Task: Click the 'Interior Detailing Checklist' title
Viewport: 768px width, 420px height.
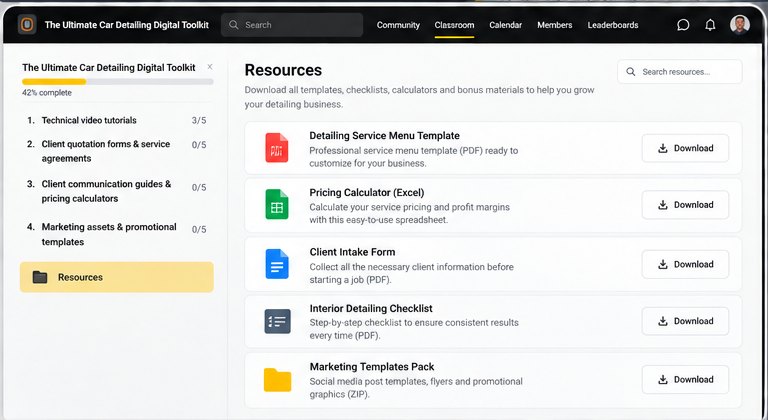Action: [x=371, y=309]
